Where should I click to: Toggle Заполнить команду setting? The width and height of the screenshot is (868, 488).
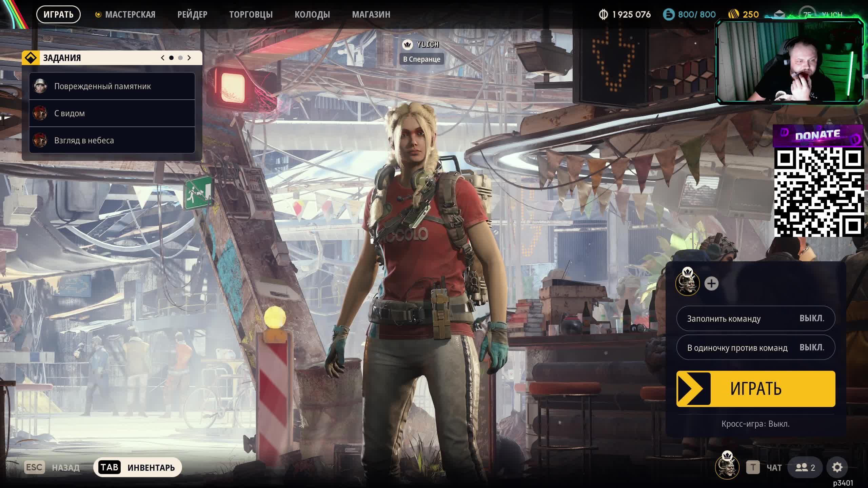point(755,319)
